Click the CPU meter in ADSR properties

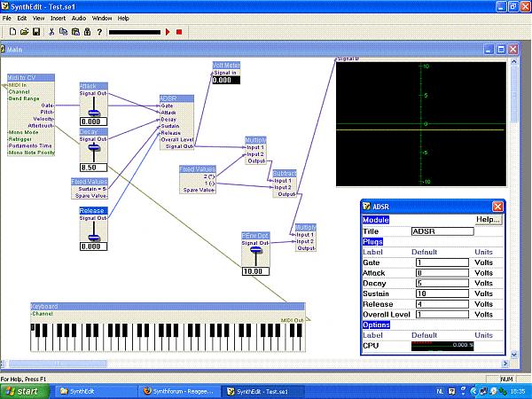442,346
